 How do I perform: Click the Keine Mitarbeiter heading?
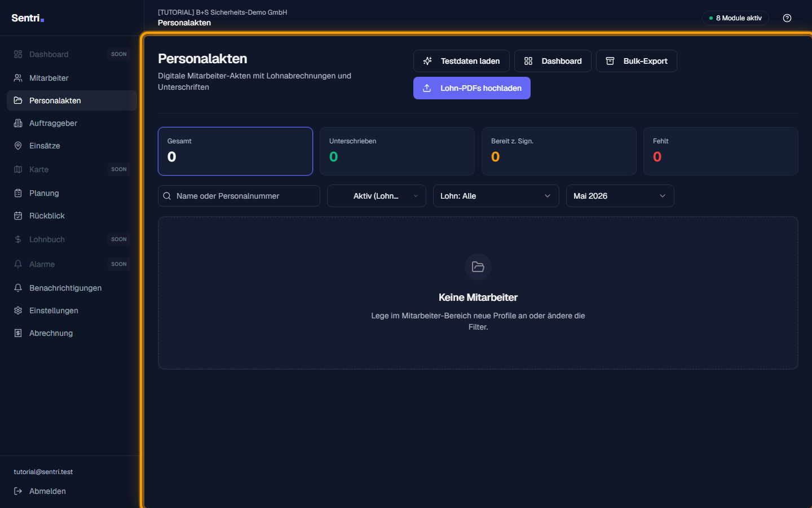pos(478,297)
